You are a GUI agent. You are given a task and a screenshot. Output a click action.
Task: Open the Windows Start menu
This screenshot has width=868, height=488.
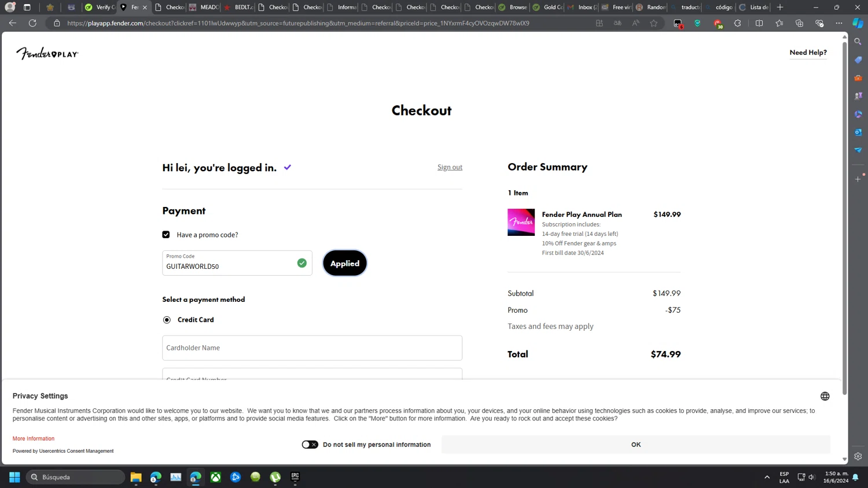pyautogui.click(x=14, y=477)
